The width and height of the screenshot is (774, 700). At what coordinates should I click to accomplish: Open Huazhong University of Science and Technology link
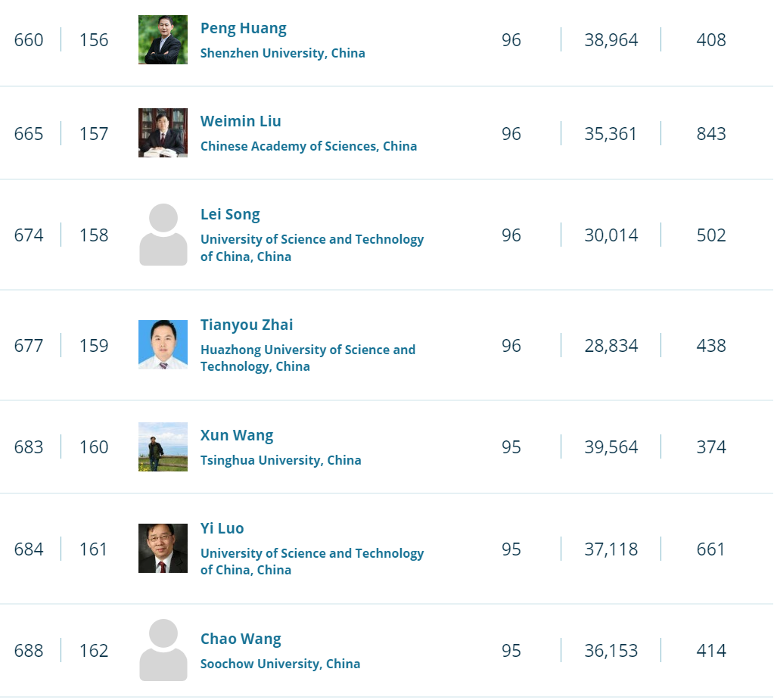tap(307, 358)
